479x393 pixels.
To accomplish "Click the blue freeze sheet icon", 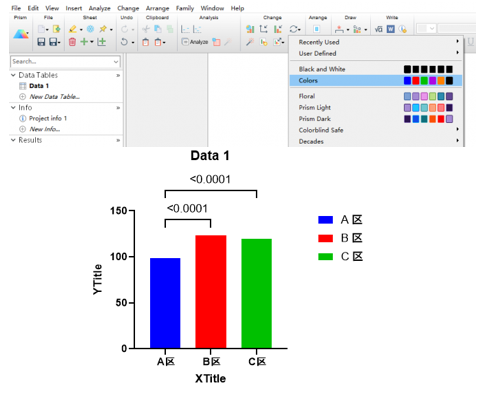I will pyautogui.click(x=90, y=29).
